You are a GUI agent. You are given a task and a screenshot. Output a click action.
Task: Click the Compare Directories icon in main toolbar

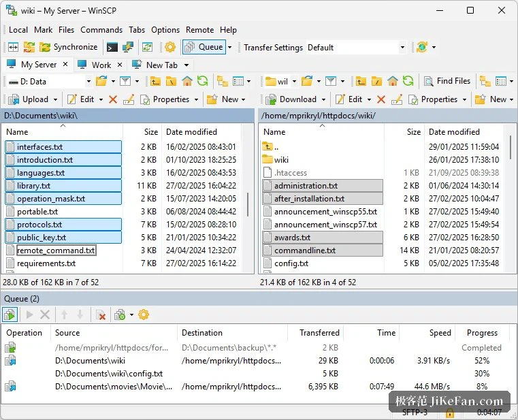(13, 47)
